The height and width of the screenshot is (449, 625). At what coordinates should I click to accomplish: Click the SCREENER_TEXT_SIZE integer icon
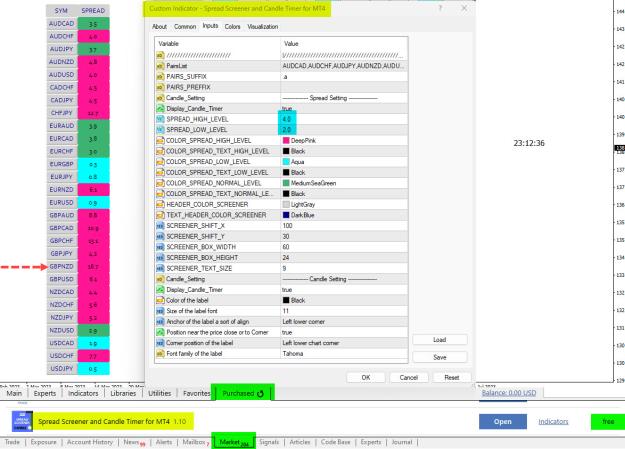[x=160, y=268]
